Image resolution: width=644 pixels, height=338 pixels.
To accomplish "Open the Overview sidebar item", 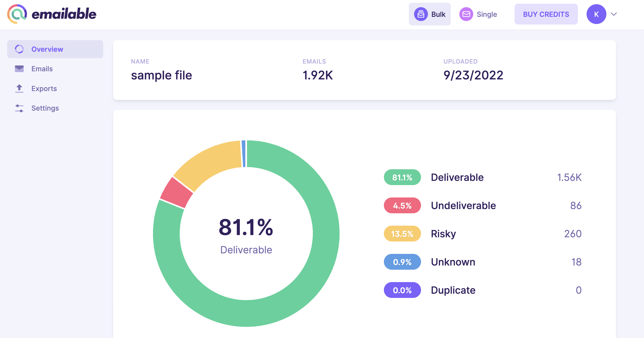I will 55,49.
